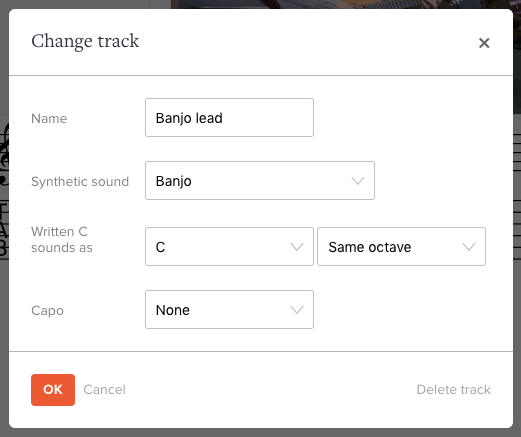Focus the Name field containing Banjo lead
The image size is (521, 437).
click(x=229, y=117)
